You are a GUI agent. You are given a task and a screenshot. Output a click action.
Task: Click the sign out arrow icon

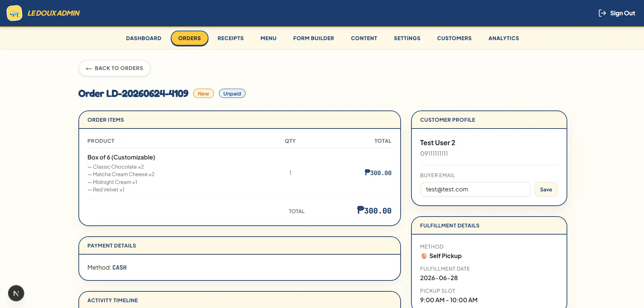coord(602,13)
